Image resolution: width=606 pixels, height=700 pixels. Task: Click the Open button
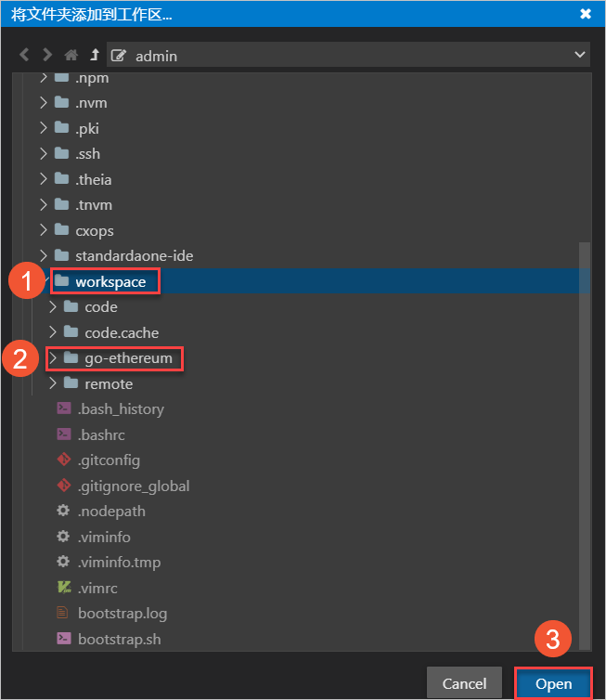[x=553, y=683]
